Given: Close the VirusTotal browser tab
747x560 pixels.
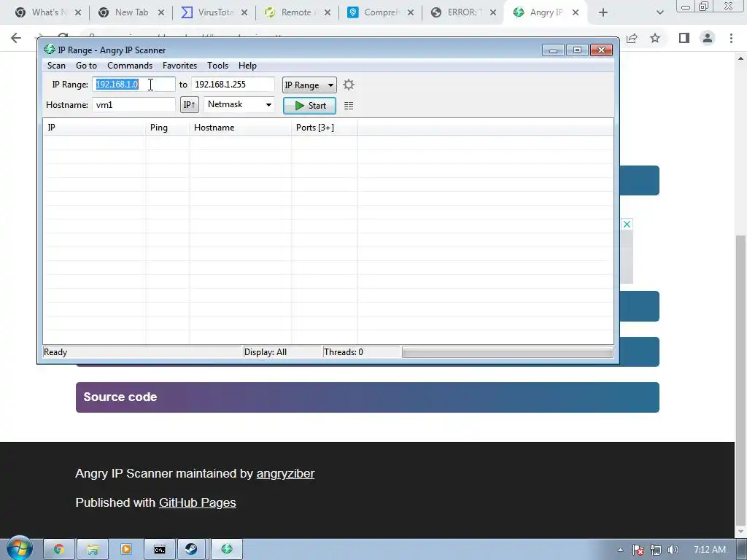Looking at the screenshot, I should coord(244,12).
